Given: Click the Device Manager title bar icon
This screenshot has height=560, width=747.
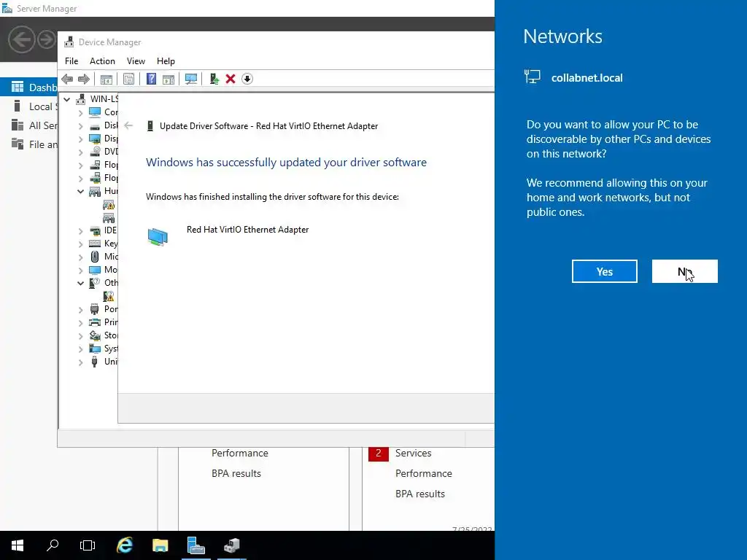Looking at the screenshot, I should click(69, 42).
